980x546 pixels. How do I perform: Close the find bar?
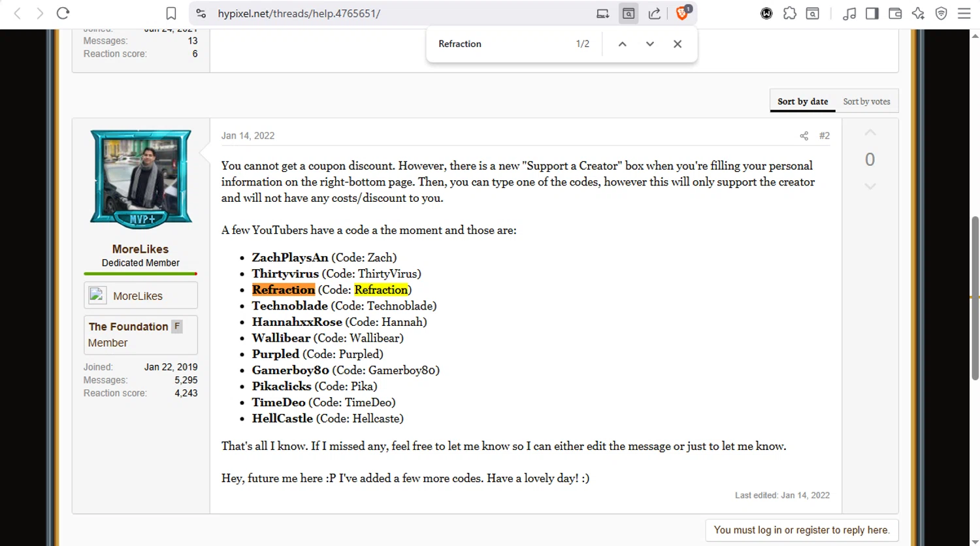pyautogui.click(x=678, y=44)
